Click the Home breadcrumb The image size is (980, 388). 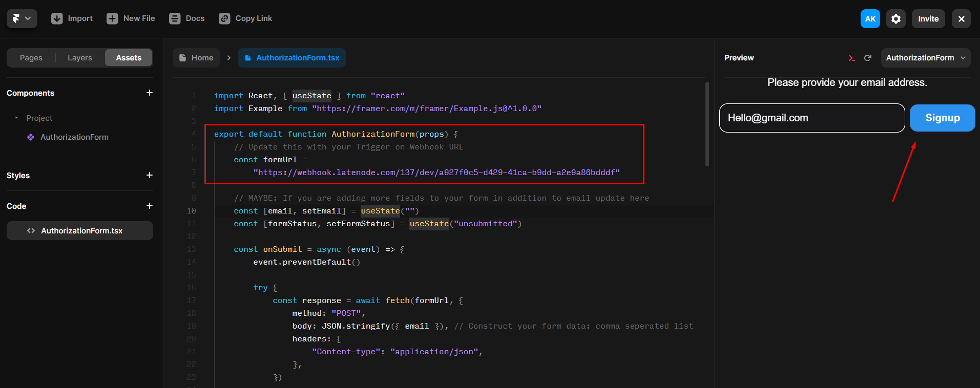tap(197, 58)
